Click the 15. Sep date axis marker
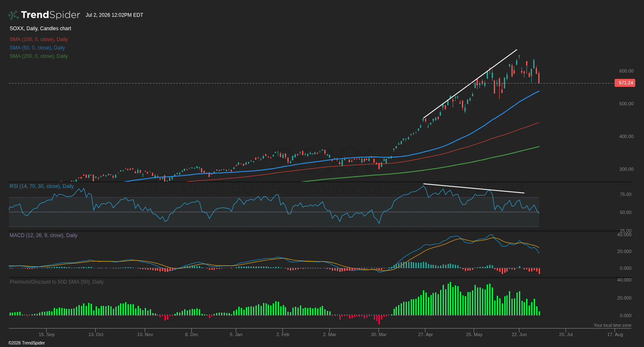644x347 pixels. point(47,334)
